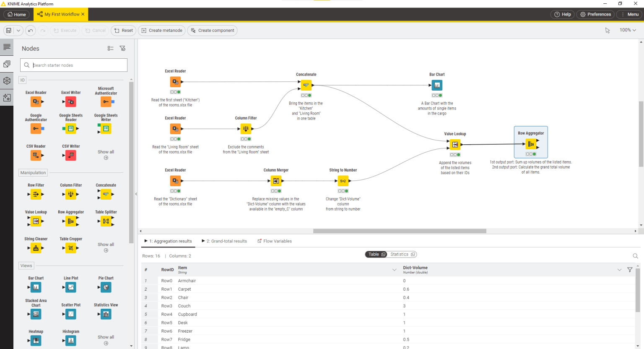Image resolution: width=644 pixels, height=349 pixels.
Task: Switch results view to Statistics
Action: click(x=402, y=254)
